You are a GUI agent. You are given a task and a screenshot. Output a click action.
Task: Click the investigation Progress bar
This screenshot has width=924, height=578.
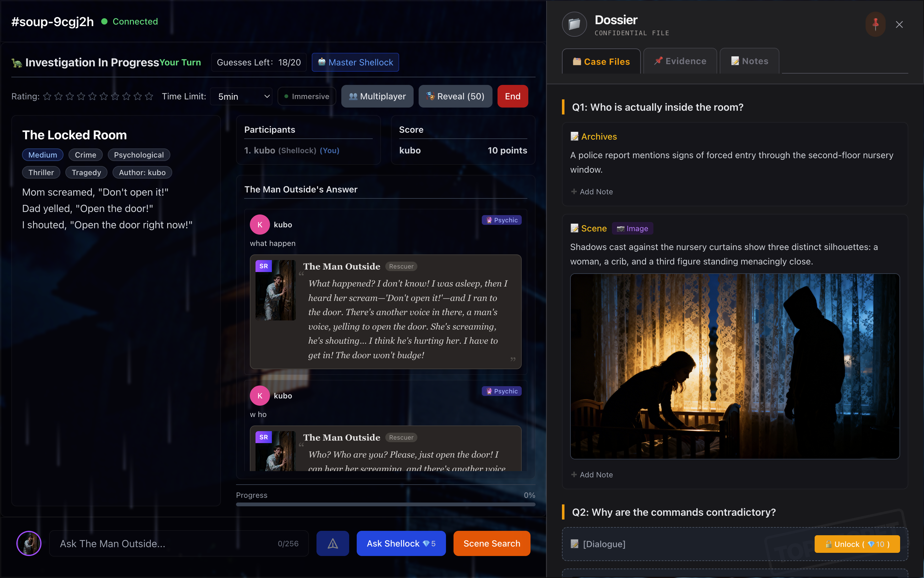coord(385,504)
